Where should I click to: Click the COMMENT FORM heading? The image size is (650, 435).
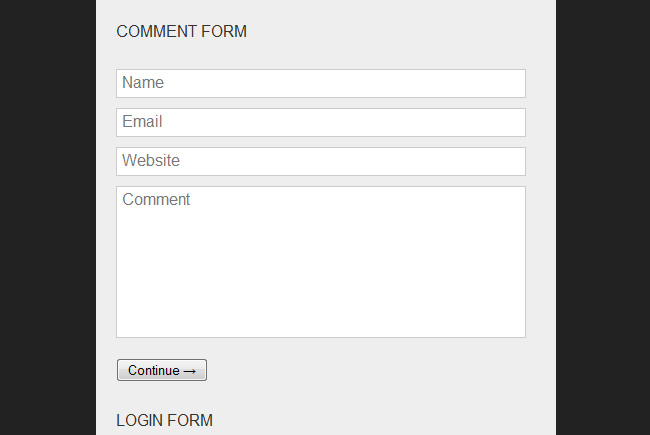181,32
